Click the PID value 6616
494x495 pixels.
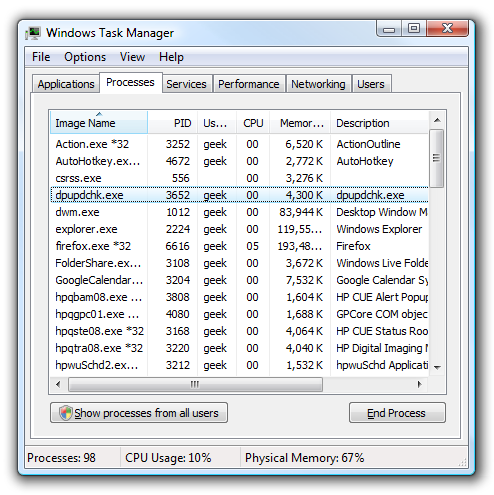[178, 246]
